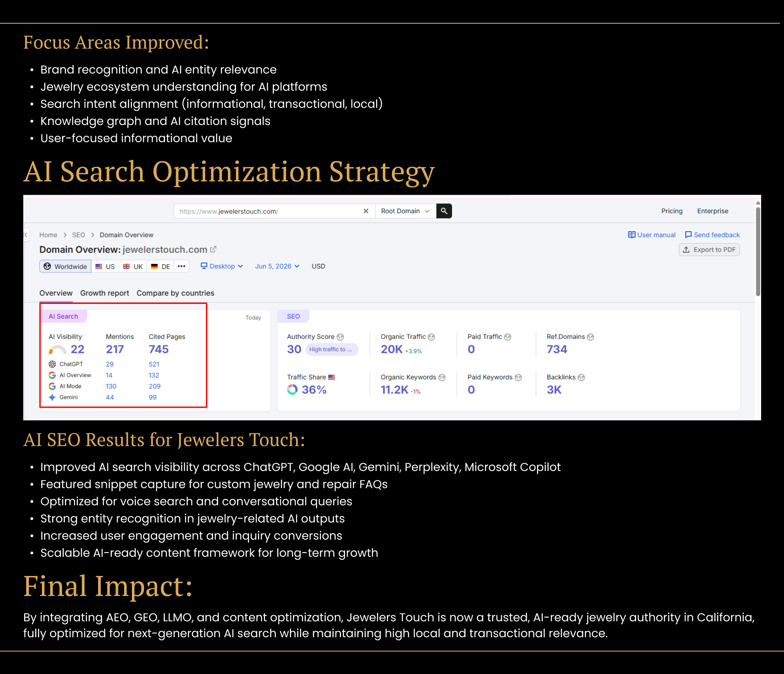Open the Jun 5, 2026 date dropdown
This screenshot has width=784, height=674.
tap(277, 266)
